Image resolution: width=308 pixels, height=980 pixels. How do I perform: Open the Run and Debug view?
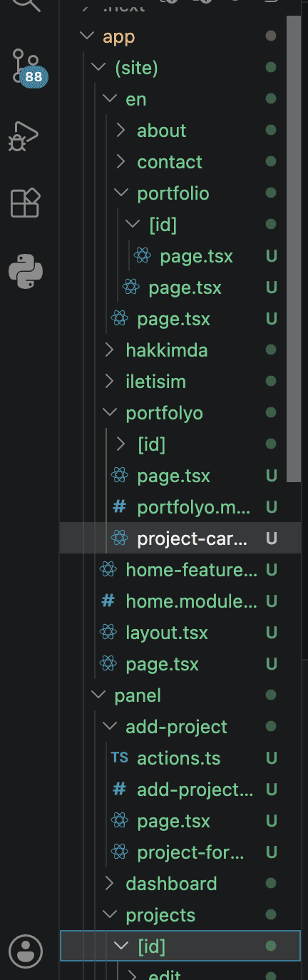click(26, 136)
